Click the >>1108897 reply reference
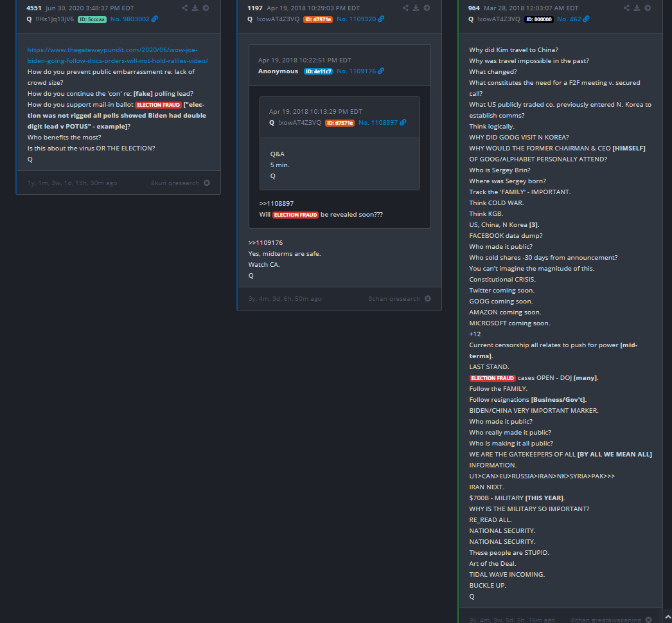Viewport: 672px width, 623px height. click(x=276, y=203)
